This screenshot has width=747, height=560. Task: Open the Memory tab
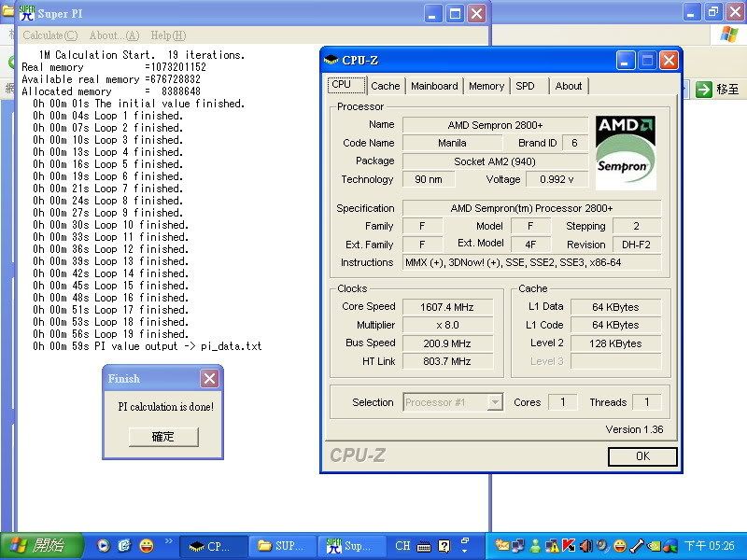486,86
